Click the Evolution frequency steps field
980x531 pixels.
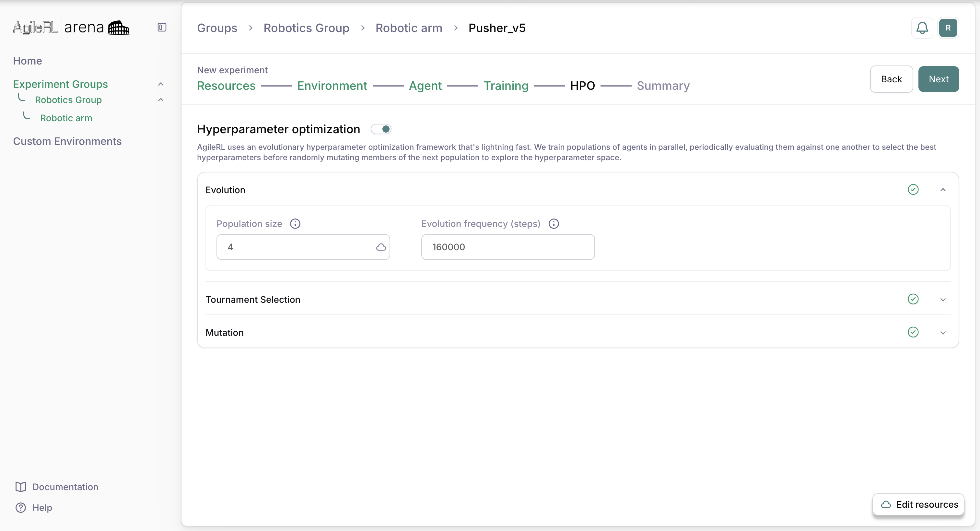click(x=507, y=247)
